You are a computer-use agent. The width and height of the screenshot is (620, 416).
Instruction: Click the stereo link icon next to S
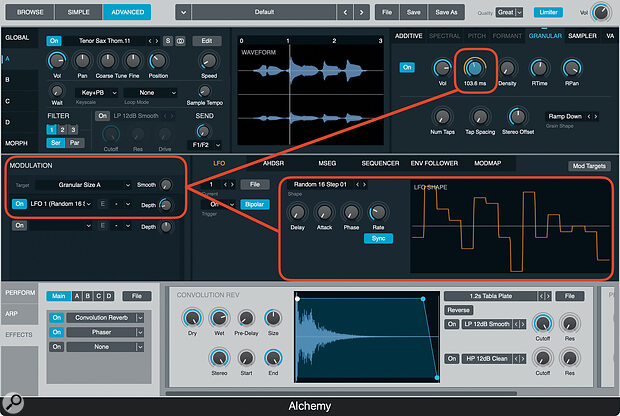tap(180, 41)
